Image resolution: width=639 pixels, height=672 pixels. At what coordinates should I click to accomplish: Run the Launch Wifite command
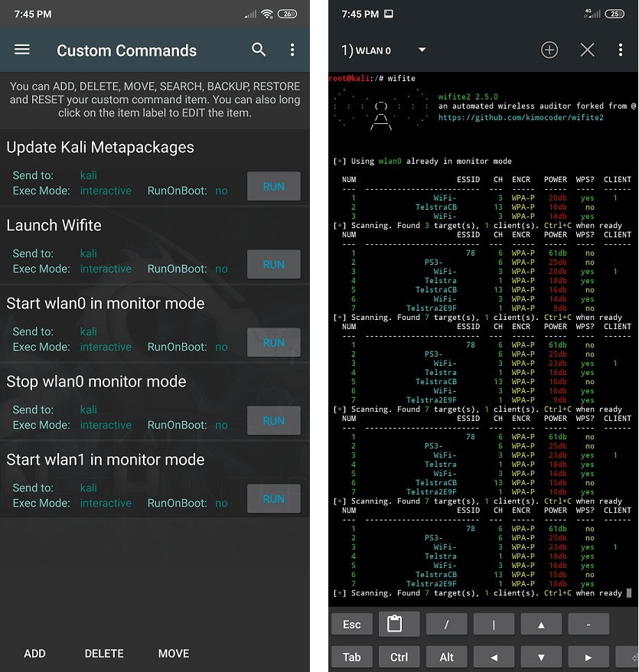point(273,265)
